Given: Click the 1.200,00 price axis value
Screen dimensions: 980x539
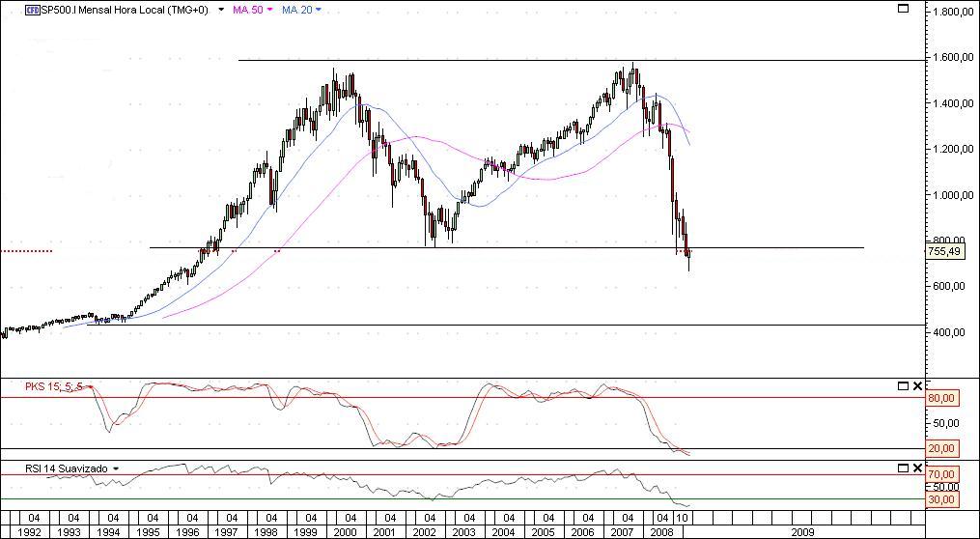Looking at the screenshot, I should pos(953,150).
